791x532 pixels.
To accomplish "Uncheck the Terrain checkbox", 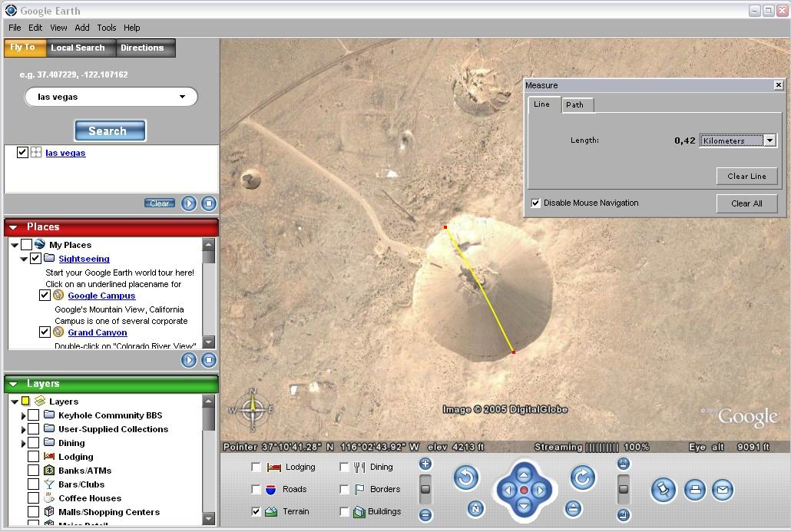I will (x=256, y=511).
